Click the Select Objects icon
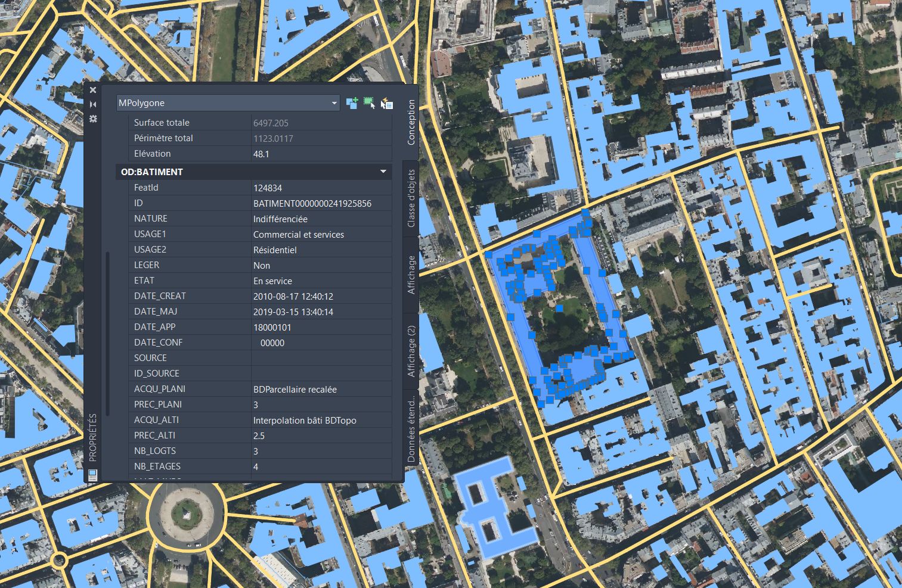Image resolution: width=902 pixels, height=588 pixels. coord(369,103)
